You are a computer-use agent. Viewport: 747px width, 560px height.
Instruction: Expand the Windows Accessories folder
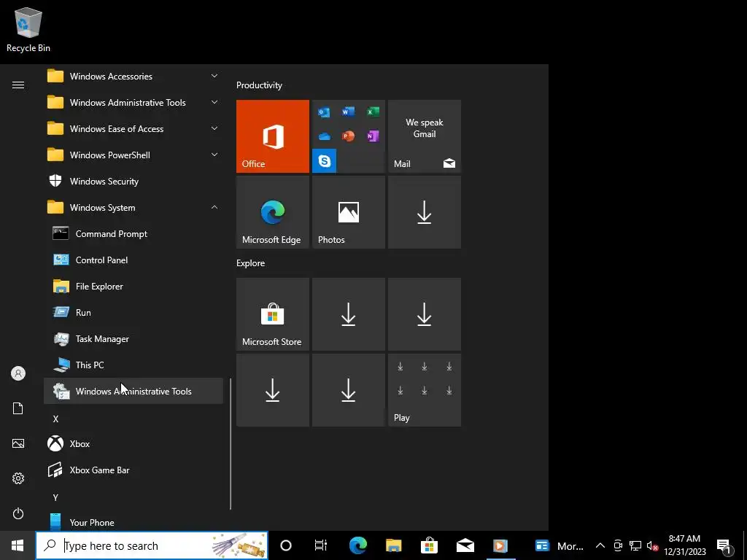(x=133, y=76)
